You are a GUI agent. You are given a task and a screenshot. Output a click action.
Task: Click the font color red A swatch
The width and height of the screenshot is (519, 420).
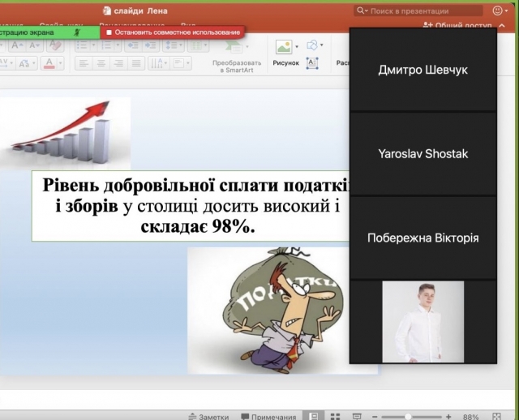(49, 63)
